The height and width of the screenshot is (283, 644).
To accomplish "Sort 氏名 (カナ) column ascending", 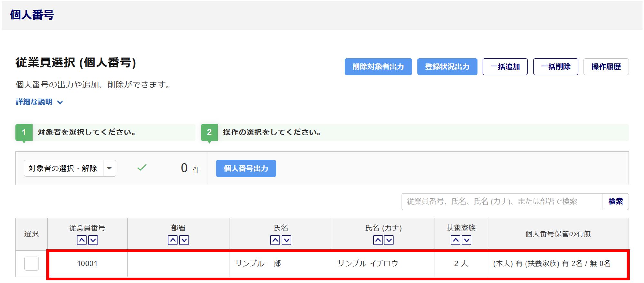I will [378, 240].
